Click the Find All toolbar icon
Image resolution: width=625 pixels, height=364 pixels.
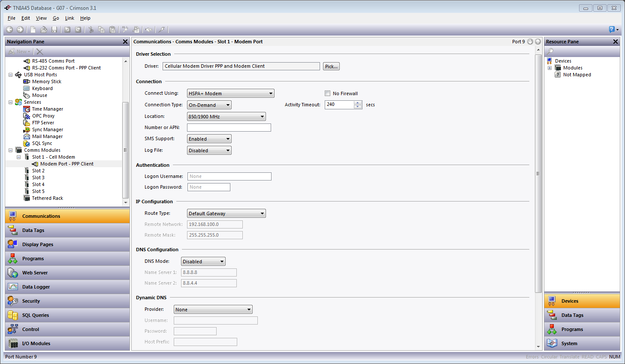(125, 30)
